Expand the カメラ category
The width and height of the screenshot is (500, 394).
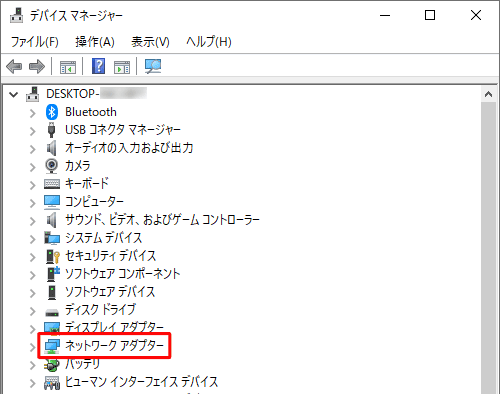click(x=33, y=167)
